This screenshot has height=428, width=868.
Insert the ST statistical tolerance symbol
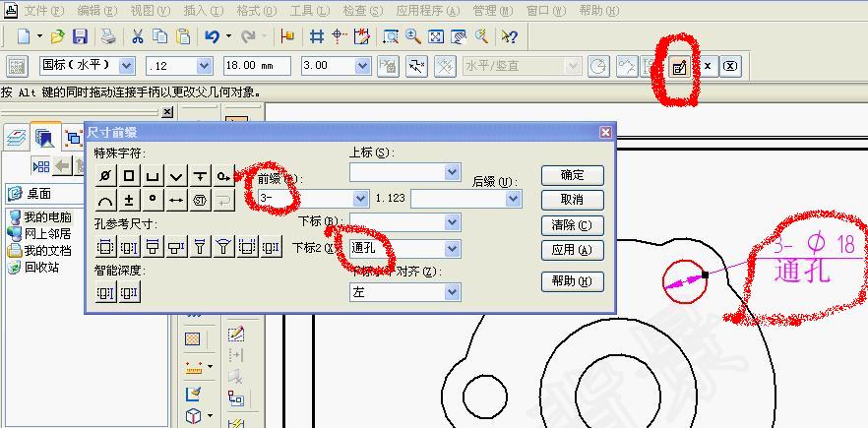tap(200, 200)
